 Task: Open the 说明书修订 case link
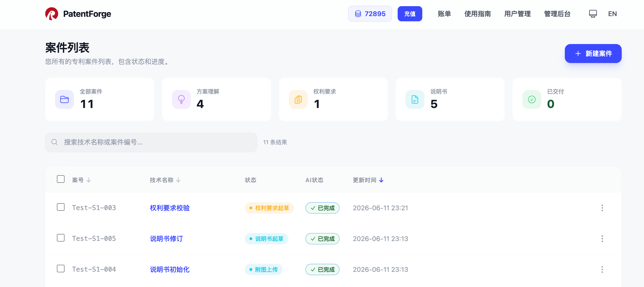point(166,239)
